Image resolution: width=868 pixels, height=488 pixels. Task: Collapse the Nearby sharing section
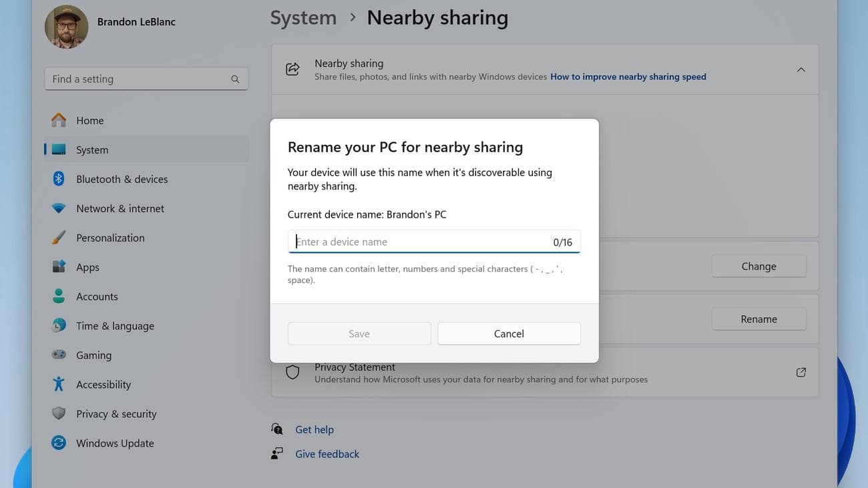coord(801,69)
